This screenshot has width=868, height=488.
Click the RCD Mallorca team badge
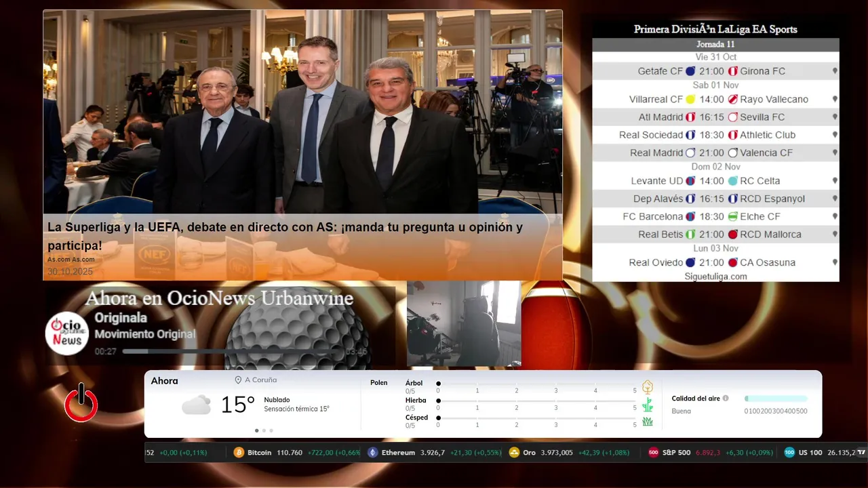coord(733,235)
